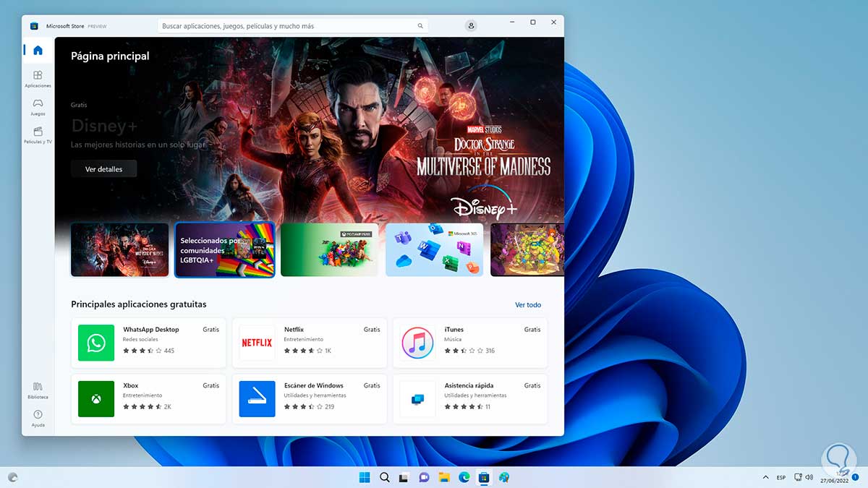The width and height of the screenshot is (868, 488).
Task: Open the Aplicaciones section in sidebar
Action: (x=38, y=78)
